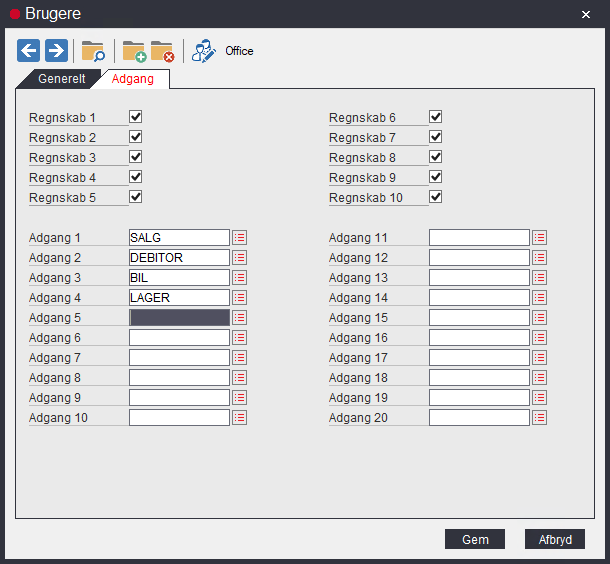Open list picker for Adgang 20
Image resolution: width=610 pixels, height=564 pixels.
coord(540,418)
